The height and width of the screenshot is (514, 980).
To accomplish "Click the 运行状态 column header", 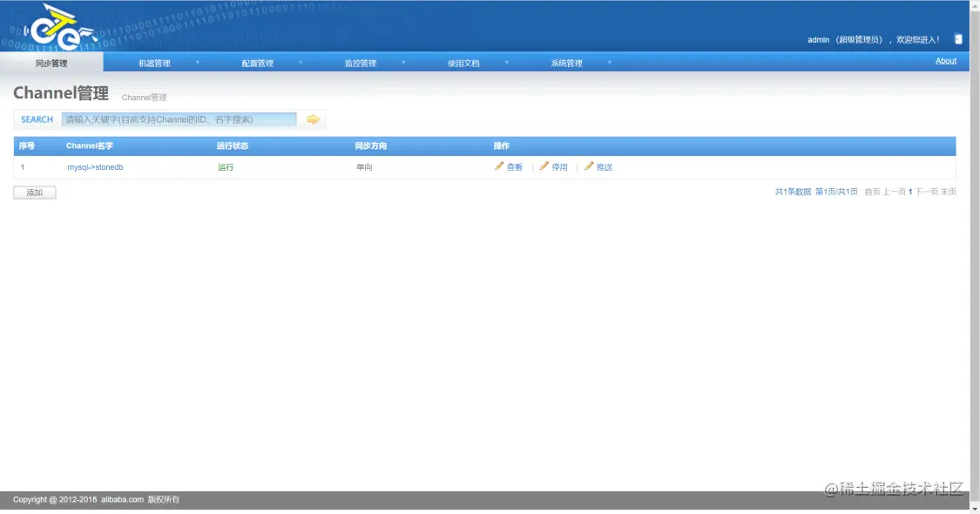I will tap(233, 145).
